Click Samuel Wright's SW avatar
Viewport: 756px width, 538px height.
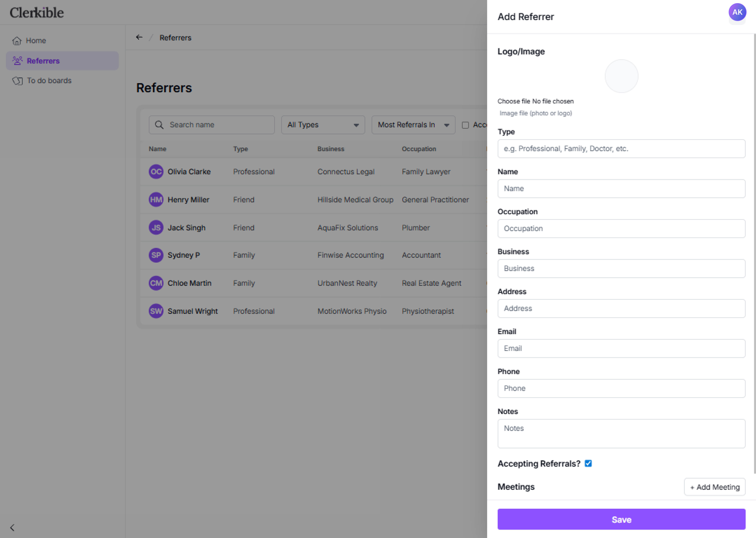(156, 311)
